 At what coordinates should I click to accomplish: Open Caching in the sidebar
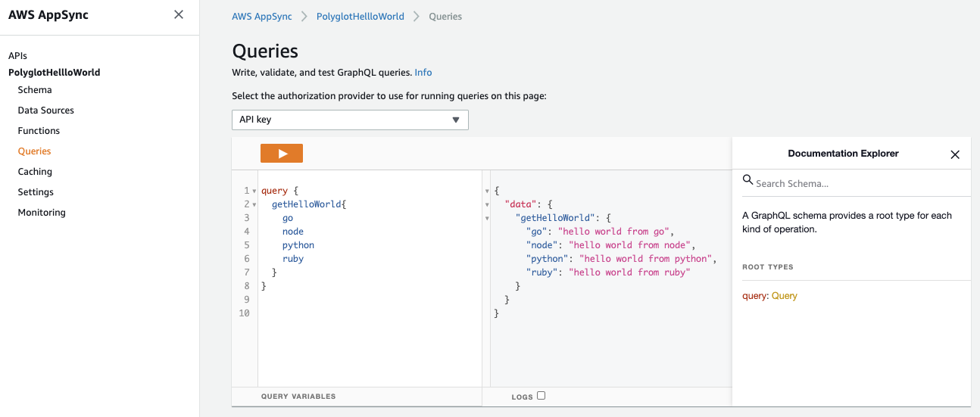pyautogui.click(x=35, y=172)
